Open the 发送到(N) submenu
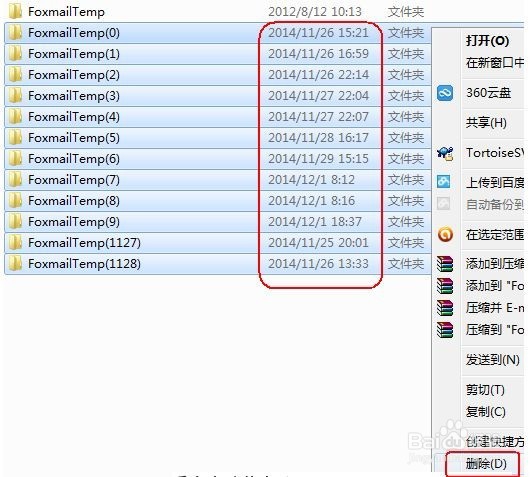532x477 pixels. click(492, 359)
